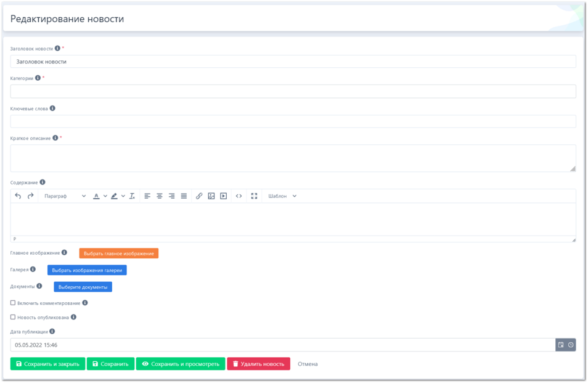Justify text in the content editor
Image resolution: width=588 pixels, height=383 pixels.
point(184,196)
